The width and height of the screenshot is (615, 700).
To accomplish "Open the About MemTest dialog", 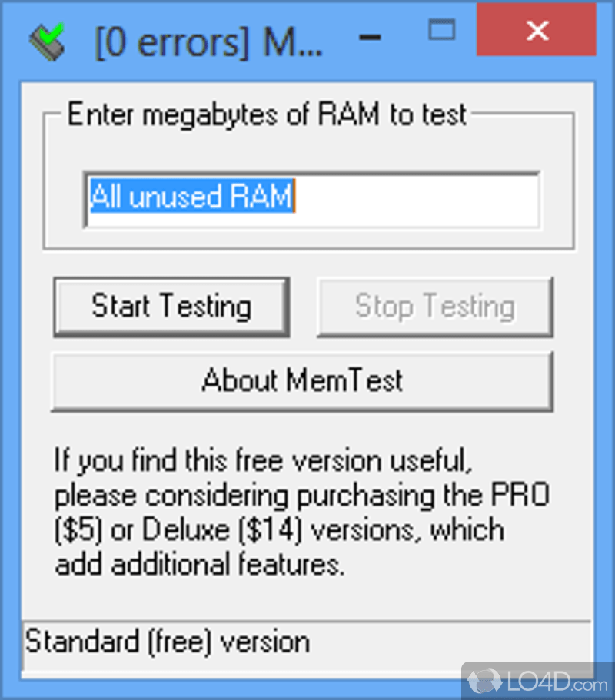I will point(302,381).
